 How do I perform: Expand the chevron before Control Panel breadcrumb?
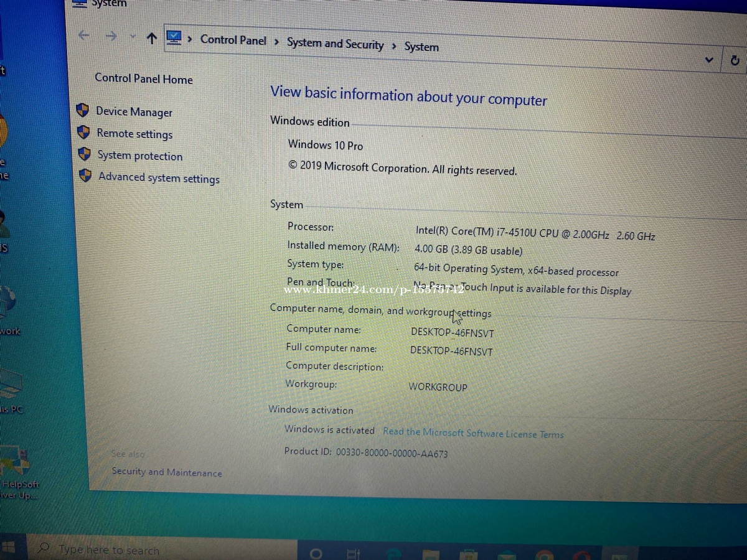190,39
